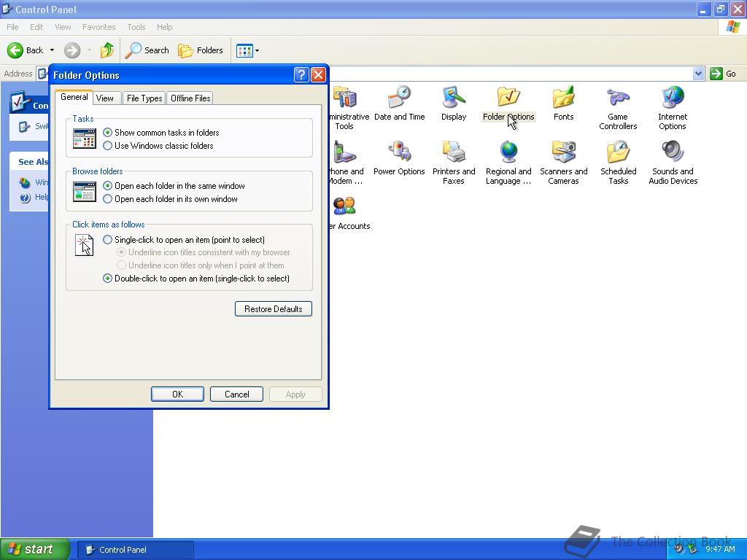
Task: Open the Tools menu
Action: tap(136, 27)
